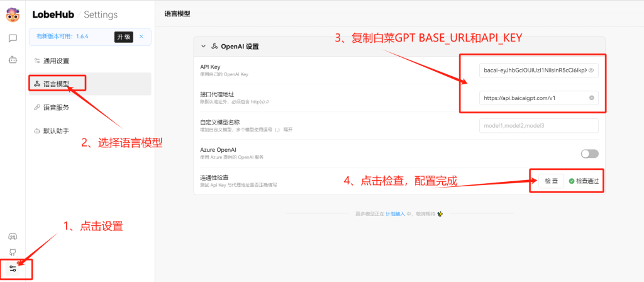
Task: Click the 检查 connectivity check button
Action: 551,181
